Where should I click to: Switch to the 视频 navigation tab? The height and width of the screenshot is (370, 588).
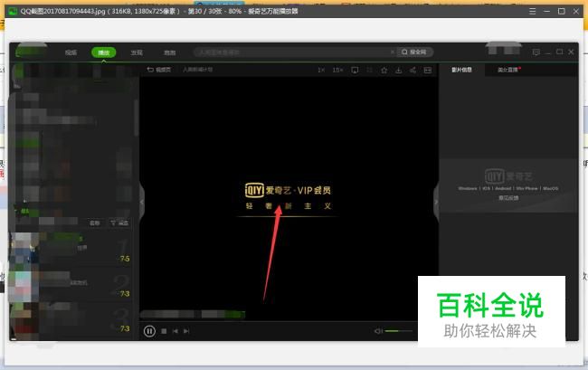pyautogui.click(x=71, y=52)
